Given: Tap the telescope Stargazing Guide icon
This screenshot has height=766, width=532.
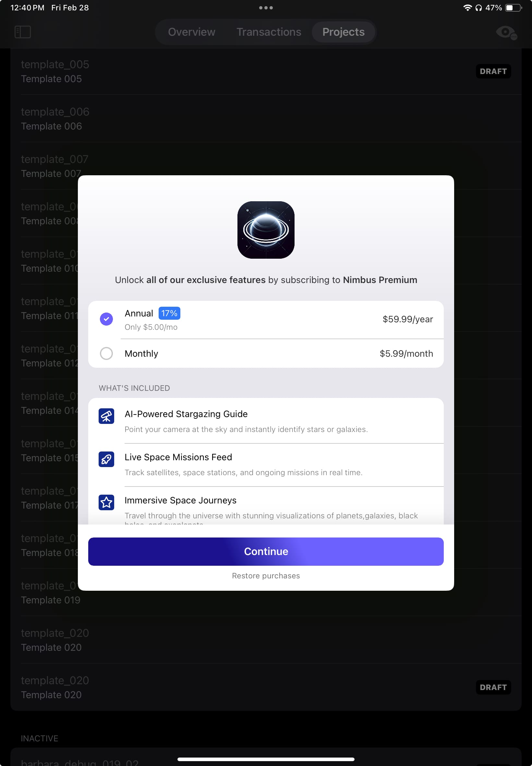Looking at the screenshot, I should pyautogui.click(x=106, y=416).
